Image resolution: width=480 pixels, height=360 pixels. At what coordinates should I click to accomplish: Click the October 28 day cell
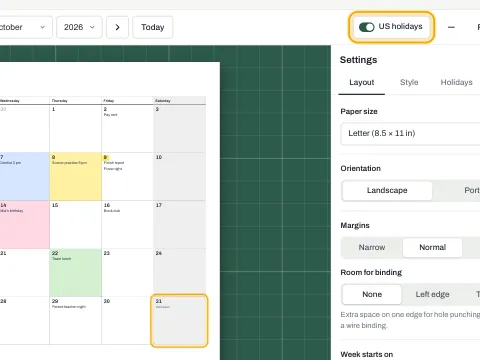24,320
